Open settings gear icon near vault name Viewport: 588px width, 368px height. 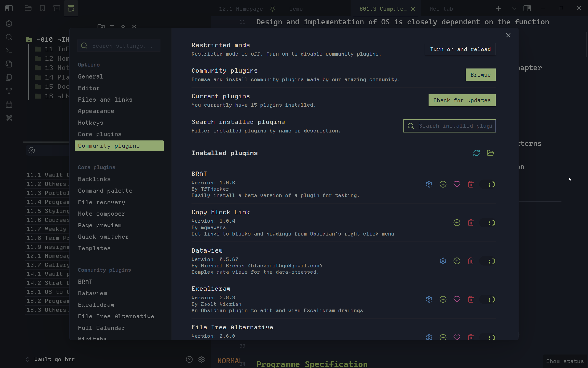(202, 359)
